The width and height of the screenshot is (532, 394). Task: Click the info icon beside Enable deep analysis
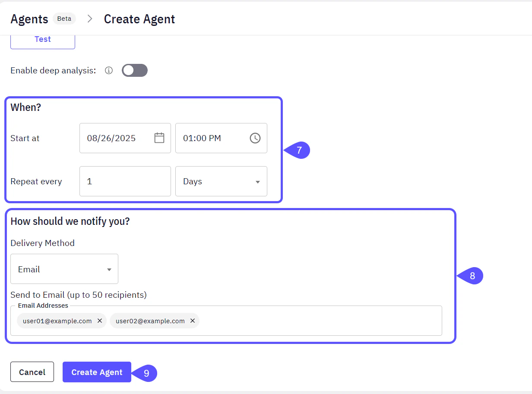109,70
